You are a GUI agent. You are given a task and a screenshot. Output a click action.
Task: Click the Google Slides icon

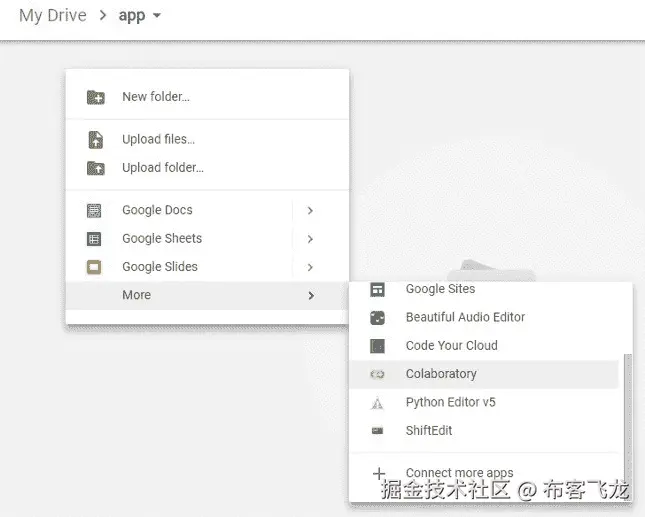pos(94,267)
